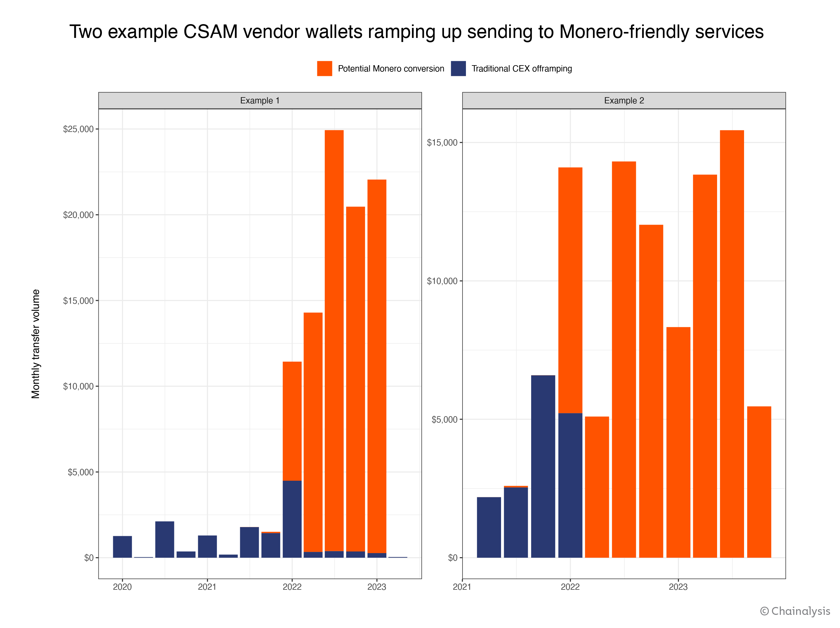This screenshot has width=840, height=628.
Task: Click the 2021 x-axis label in Example 2
Action: pos(462,587)
